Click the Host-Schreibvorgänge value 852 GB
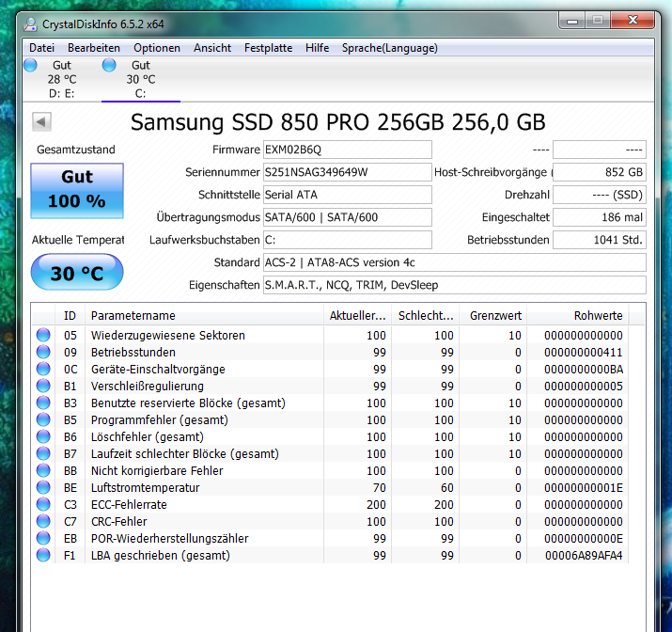Image resolution: width=672 pixels, height=632 pixels. pos(599,172)
